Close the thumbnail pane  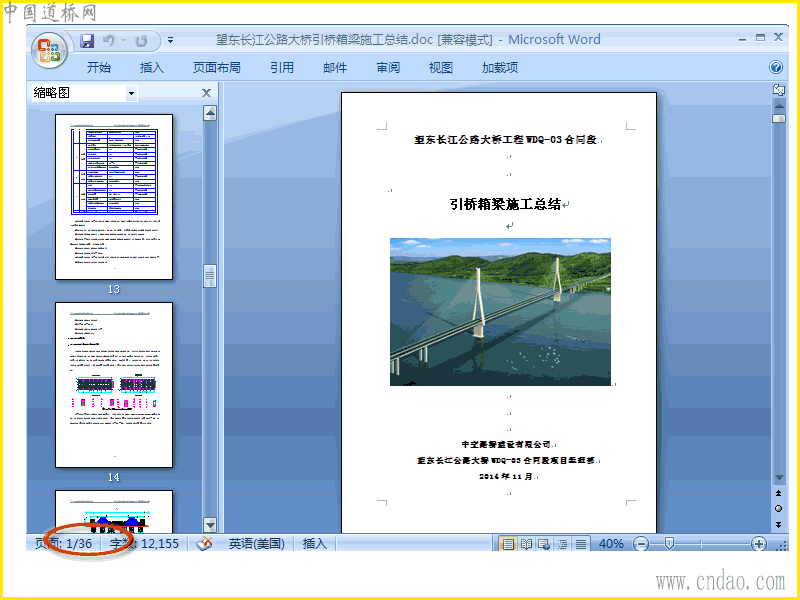(206, 93)
